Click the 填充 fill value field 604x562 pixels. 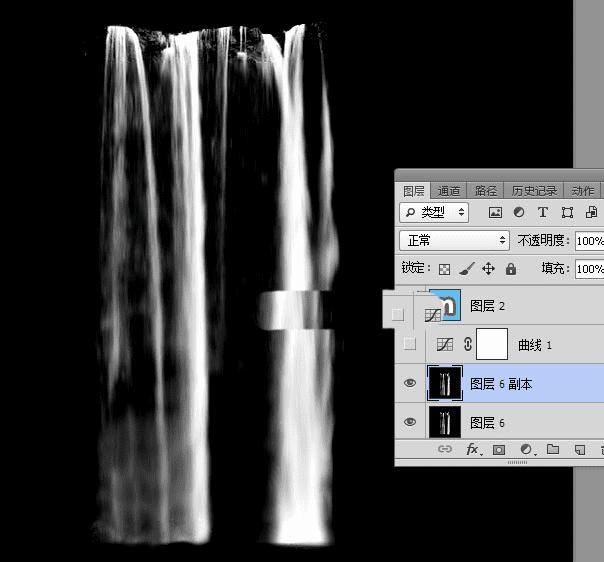[x=589, y=268]
